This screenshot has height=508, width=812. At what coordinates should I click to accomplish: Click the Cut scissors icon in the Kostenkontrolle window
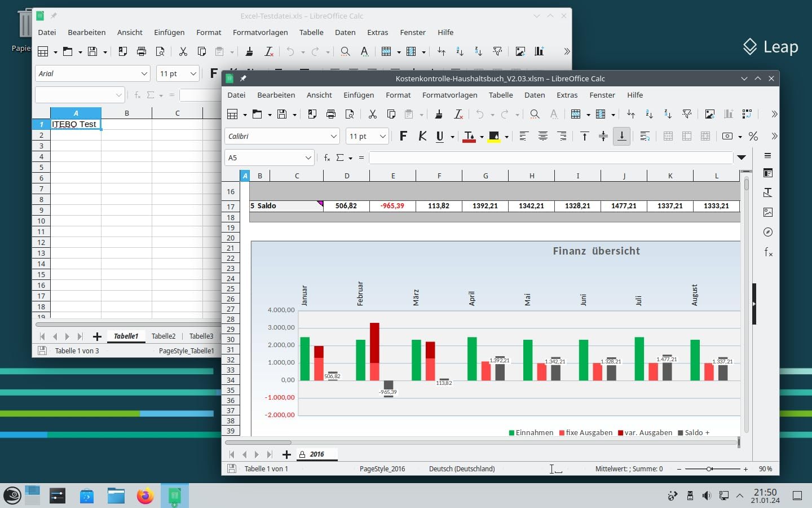tap(372, 114)
